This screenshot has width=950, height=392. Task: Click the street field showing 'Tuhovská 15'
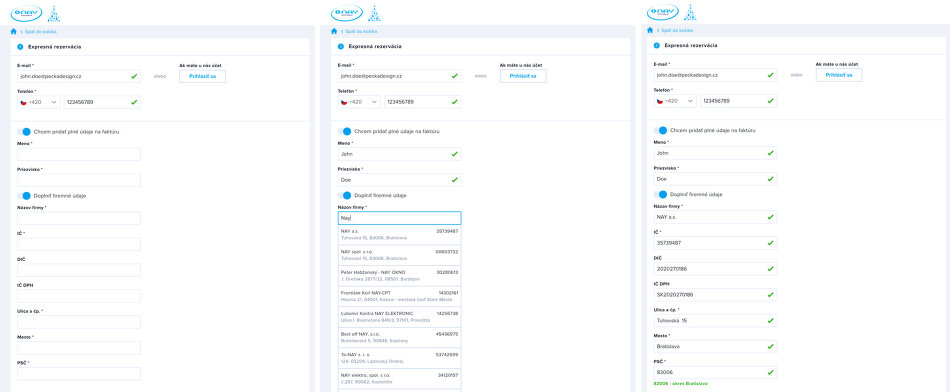tap(715, 321)
